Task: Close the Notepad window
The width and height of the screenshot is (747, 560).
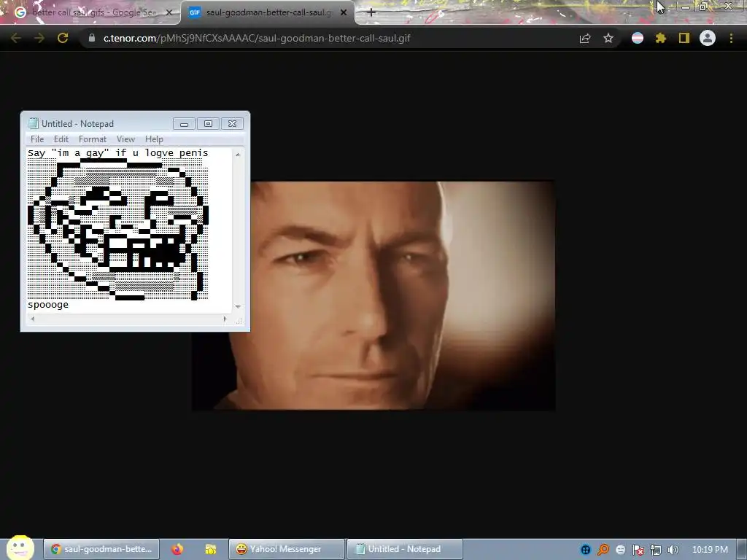Action: click(232, 124)
